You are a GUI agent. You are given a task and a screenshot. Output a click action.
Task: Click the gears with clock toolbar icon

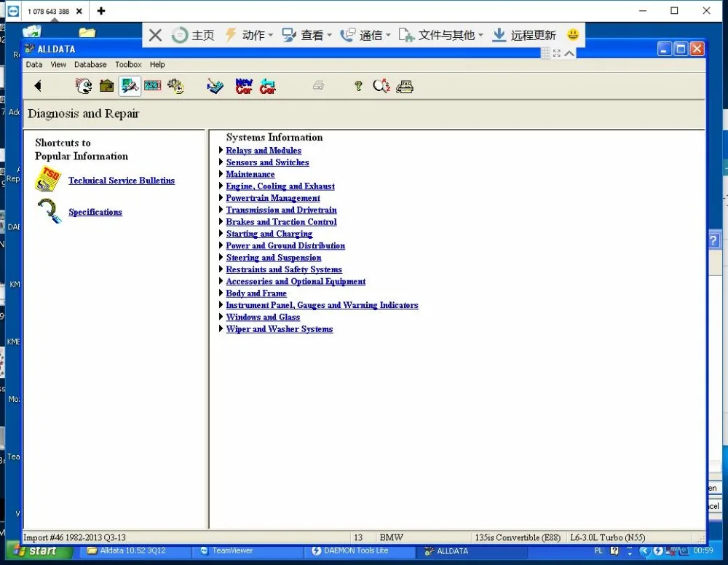[x=175, y=86]
